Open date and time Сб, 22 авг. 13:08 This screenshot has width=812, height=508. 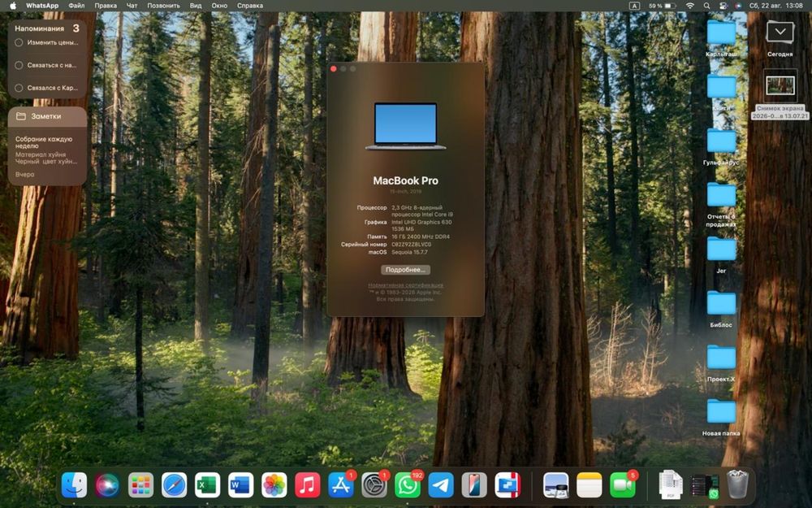coord(776,6)
